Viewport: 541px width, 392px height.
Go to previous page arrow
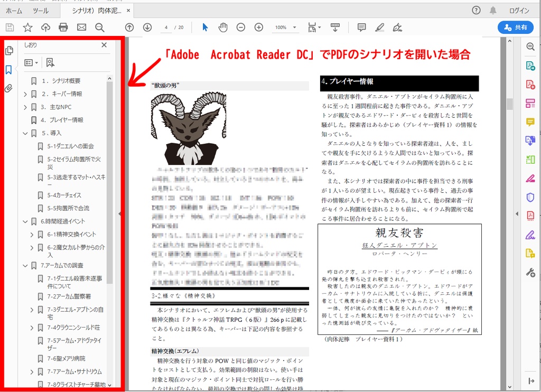point(129,27)
